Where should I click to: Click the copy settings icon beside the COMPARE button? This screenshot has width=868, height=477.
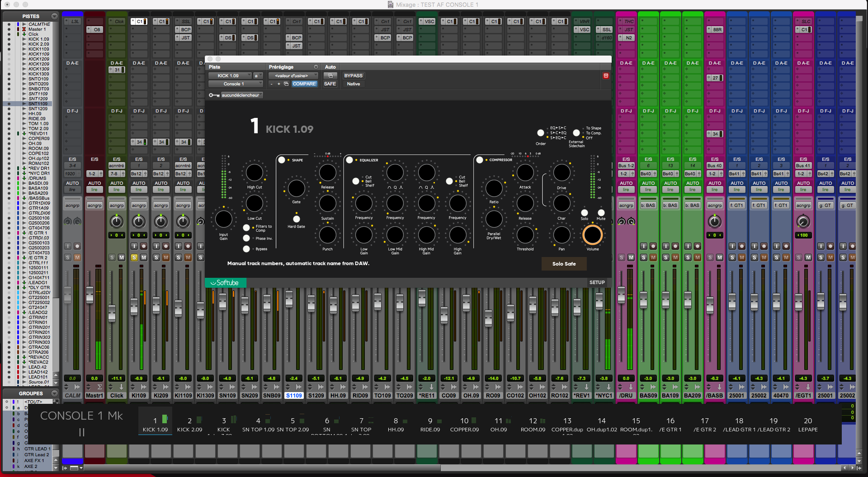click(x=286, y=84)
